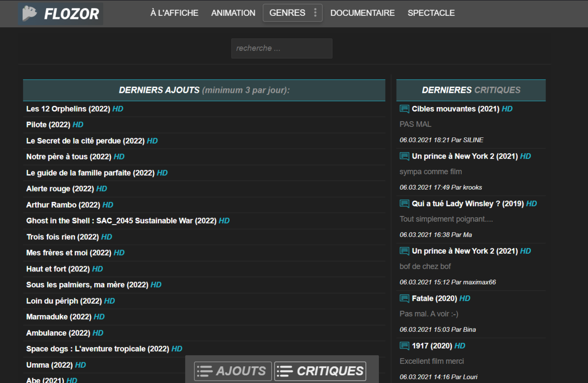Viewport: 588px width, 383px height.
Task: Click three-dot icon in Genres menu
Action: point(315,13)
